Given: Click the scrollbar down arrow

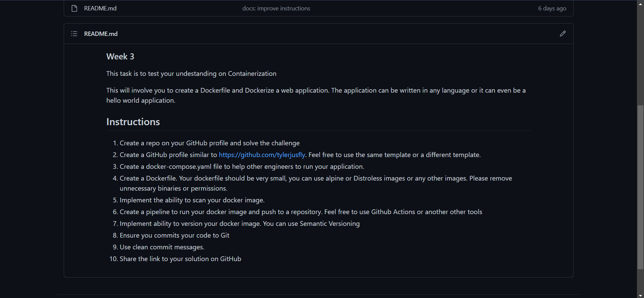Looking at the screenshot, I should [640, 295].
